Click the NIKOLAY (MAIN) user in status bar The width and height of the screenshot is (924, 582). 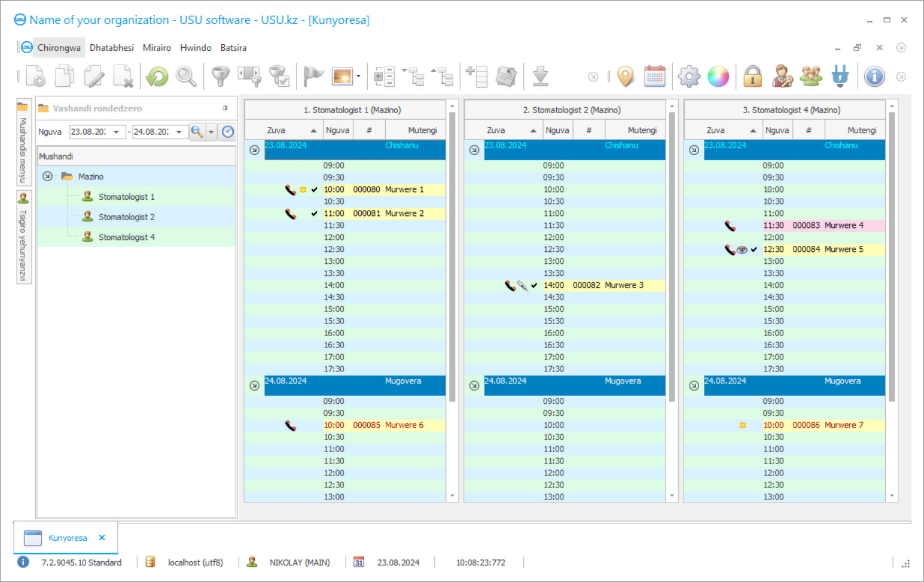(300, 562)
